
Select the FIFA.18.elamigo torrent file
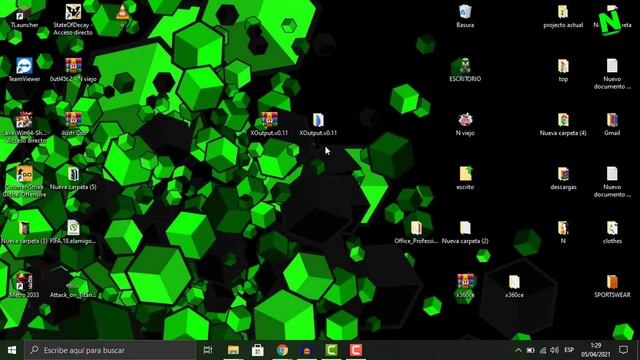(x=73, y=228)
